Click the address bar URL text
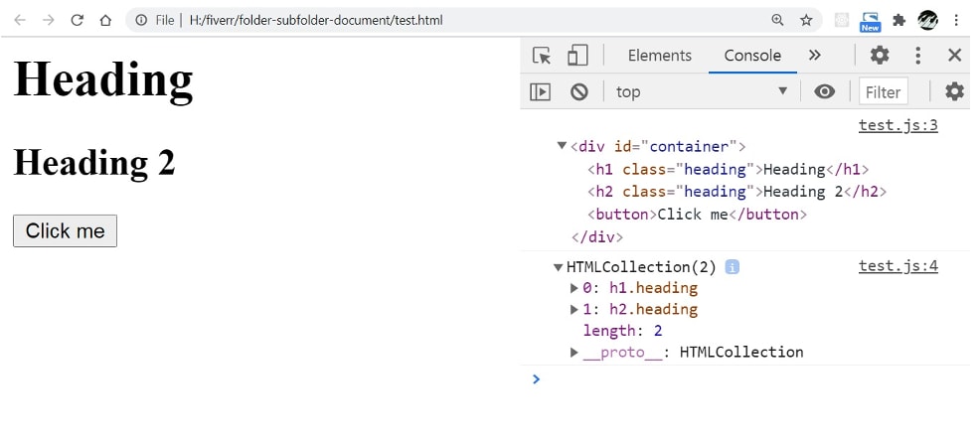Viewport: 980px width, 446px height. point(316,20)
